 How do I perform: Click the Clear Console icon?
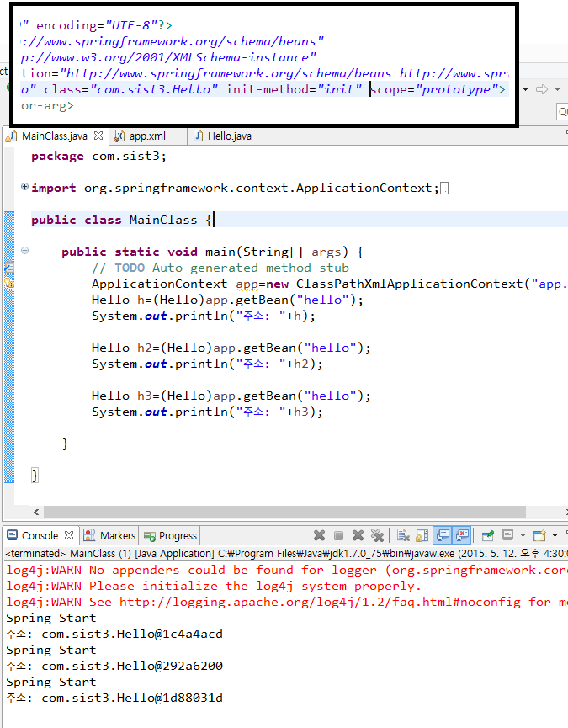(402, 535)
